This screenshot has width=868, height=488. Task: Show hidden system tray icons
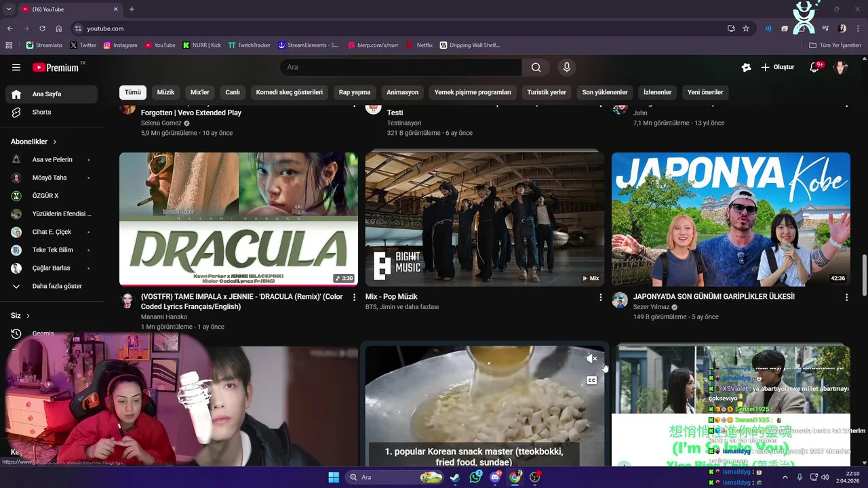tap(785, 477)
